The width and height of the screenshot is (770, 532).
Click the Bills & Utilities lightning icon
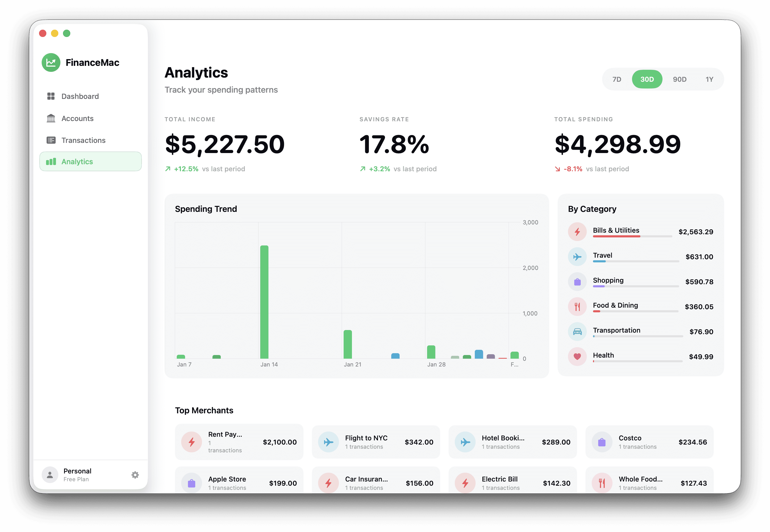pos(577,232)
